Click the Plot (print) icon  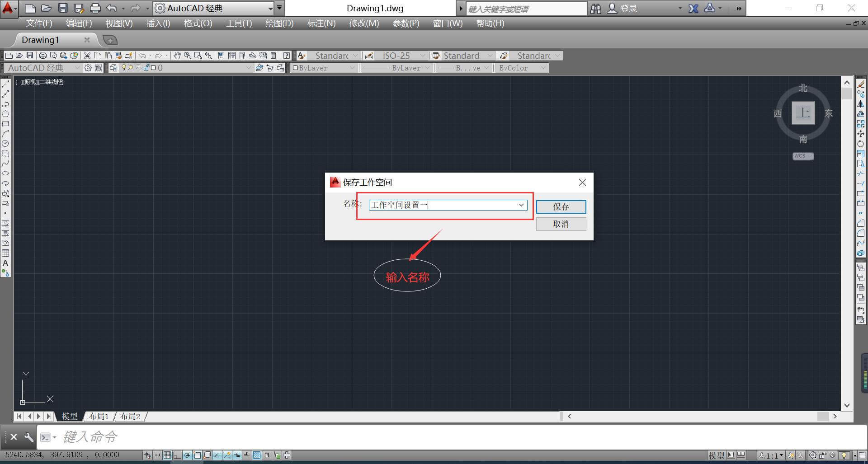(x=43, y=56)
